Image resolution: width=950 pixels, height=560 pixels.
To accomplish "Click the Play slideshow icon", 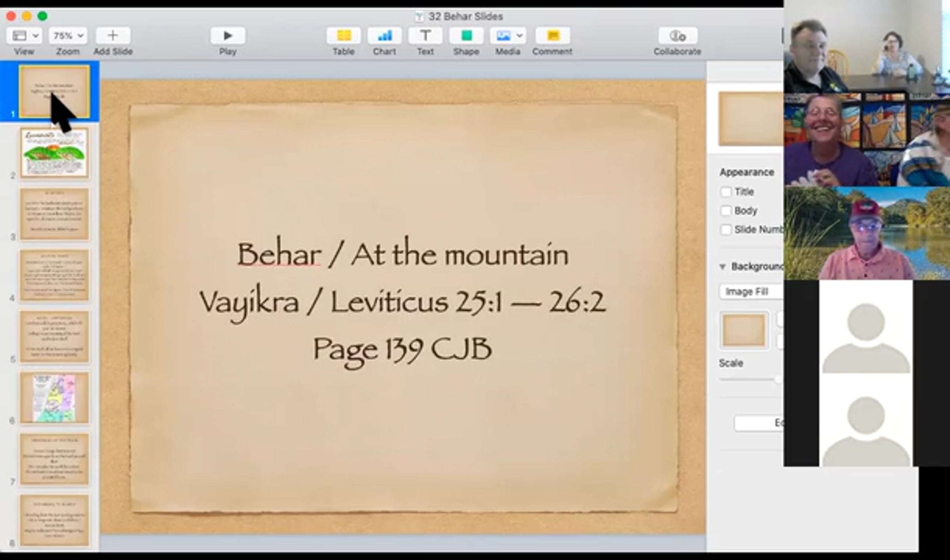I will (228, 36).
